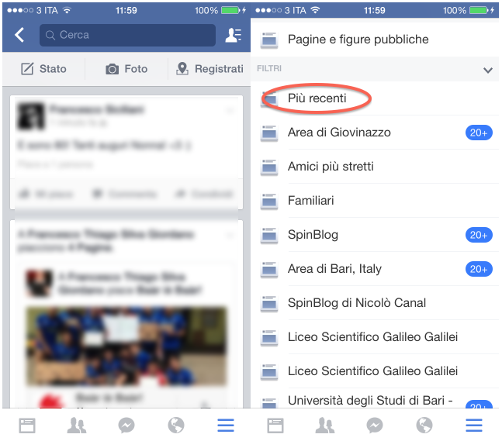Open the blurred group photo in the feed
The image size is (502, 448).
(126, 345)
